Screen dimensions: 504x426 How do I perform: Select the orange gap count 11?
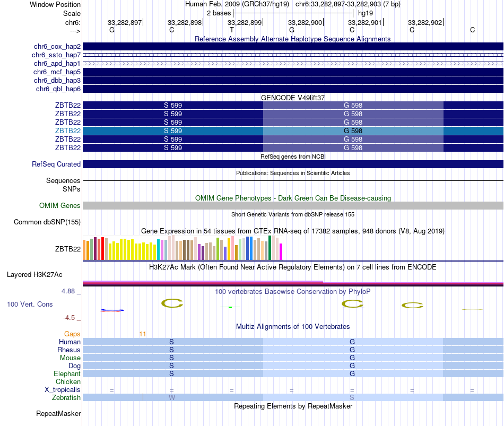coord(142,334)
